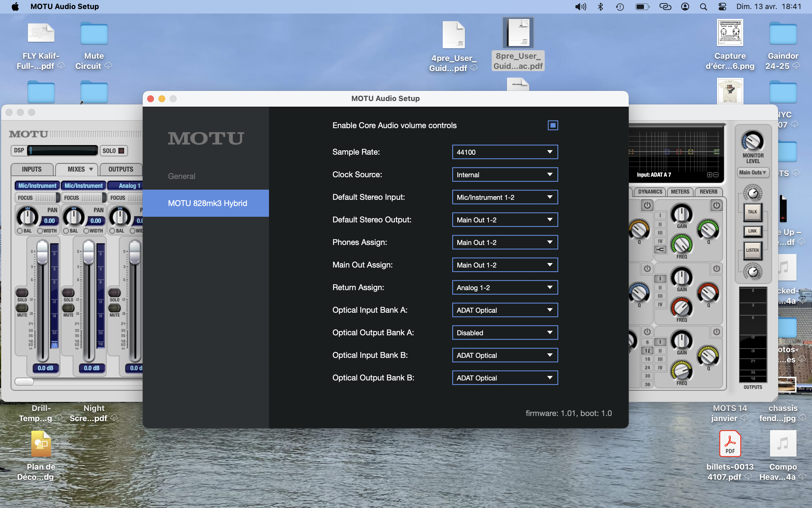812x508 pixels.
Task: Click the Monitor Level knob
Action: pyautogui.click(x=753, y=141)
